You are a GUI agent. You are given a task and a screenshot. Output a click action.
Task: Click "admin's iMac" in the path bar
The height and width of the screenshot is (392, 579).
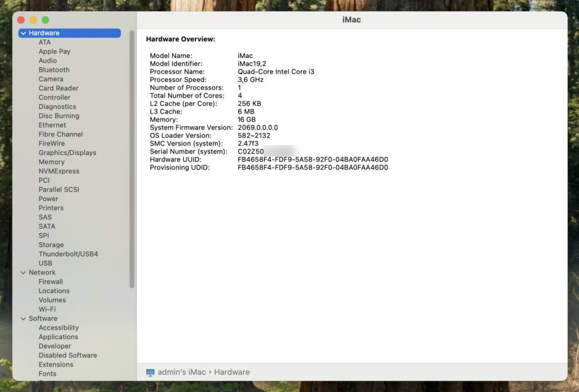pos(181,372)
